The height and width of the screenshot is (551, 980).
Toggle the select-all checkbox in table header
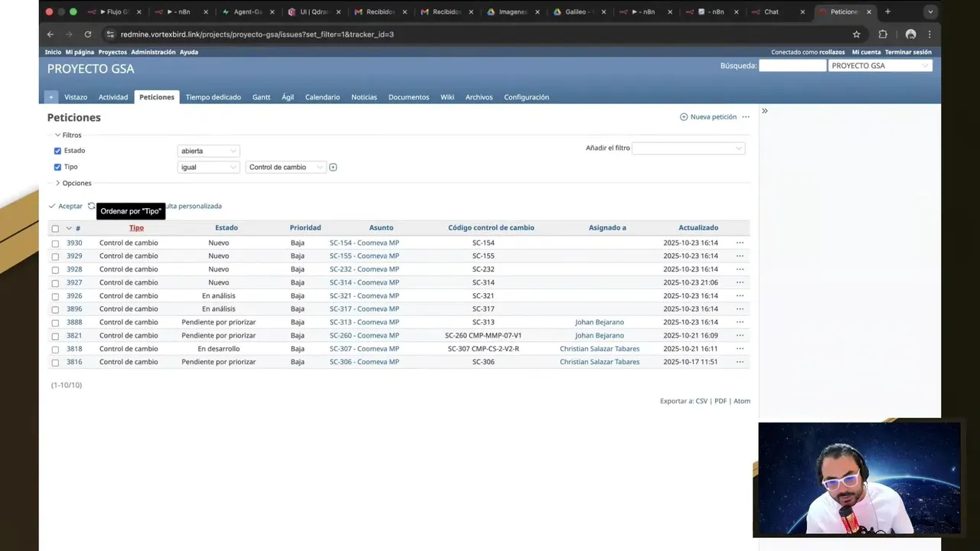[x=55, y=228]
